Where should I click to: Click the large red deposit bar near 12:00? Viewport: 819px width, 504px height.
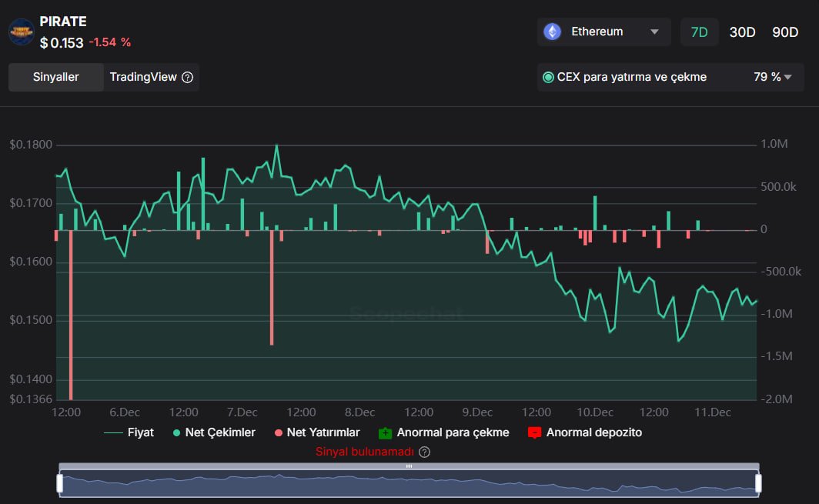[x=71, y=315]
